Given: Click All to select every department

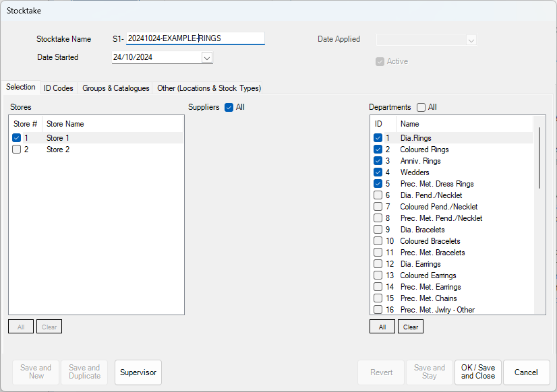Looking at the screenshot, I should pos(382,326).
